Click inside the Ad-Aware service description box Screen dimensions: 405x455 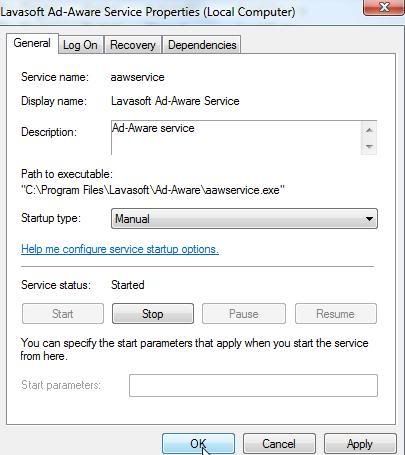(x=236, y=138)
